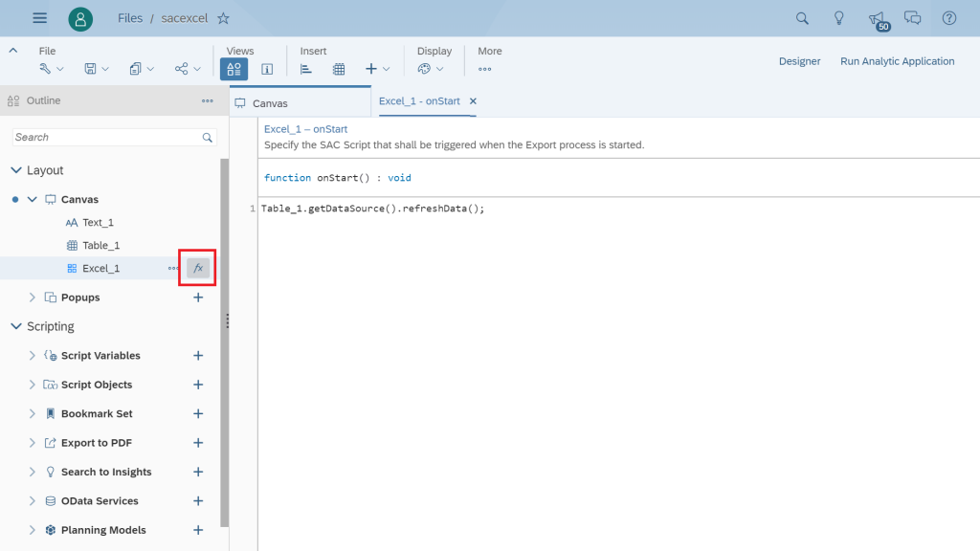This screenshot has height=551, width=980.
Task: Toggle the Outline view button
Action: click(234, 69)
